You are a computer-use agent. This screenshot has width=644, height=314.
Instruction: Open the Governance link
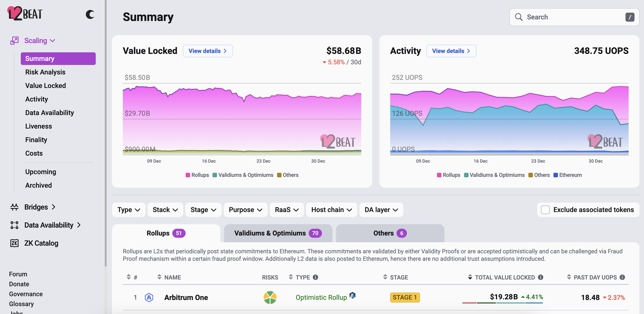[26, 294]
